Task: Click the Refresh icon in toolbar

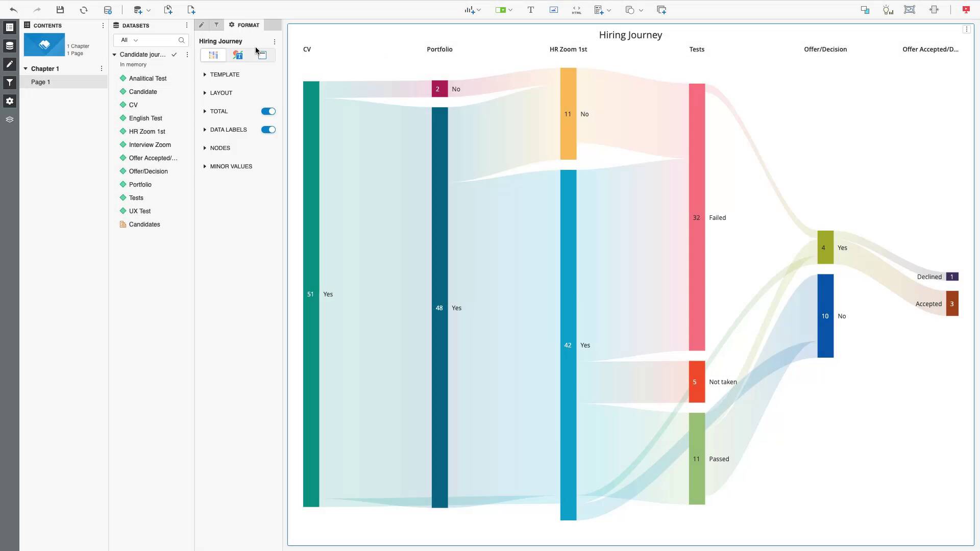Action: point(84,10)
